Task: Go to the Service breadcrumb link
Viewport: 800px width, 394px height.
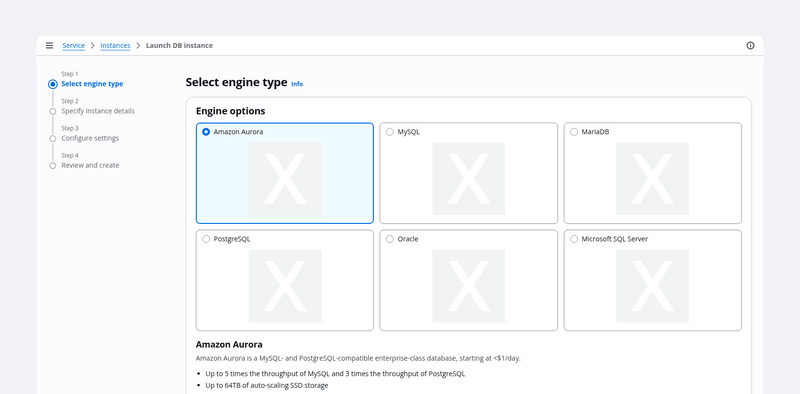Action: (x=73, y=45)
